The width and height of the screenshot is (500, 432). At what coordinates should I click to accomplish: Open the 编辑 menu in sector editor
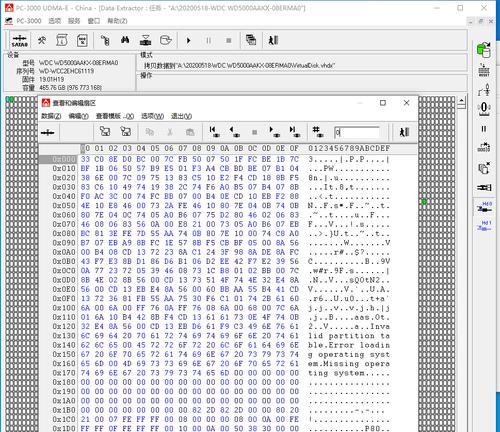pos(78,116)
